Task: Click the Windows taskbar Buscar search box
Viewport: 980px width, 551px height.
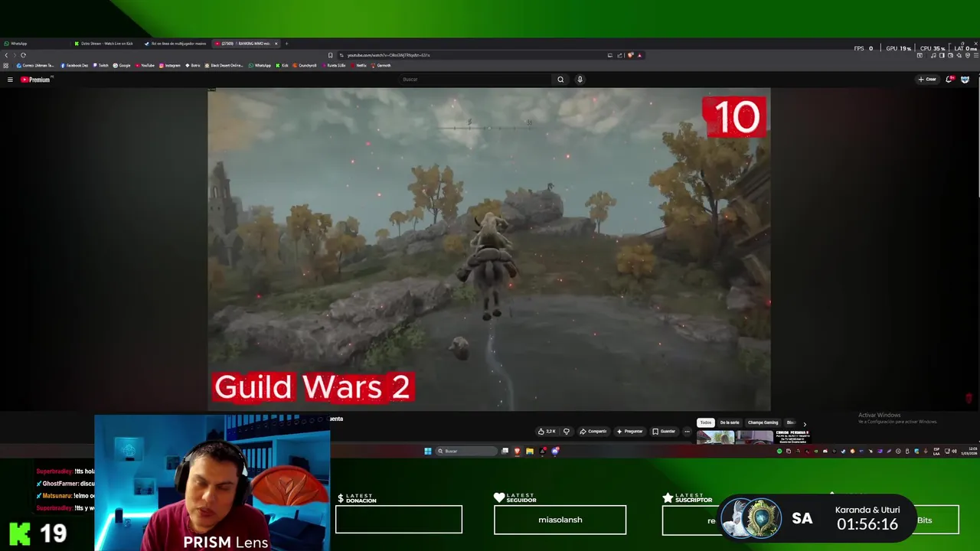Action: tap(468, 451)
